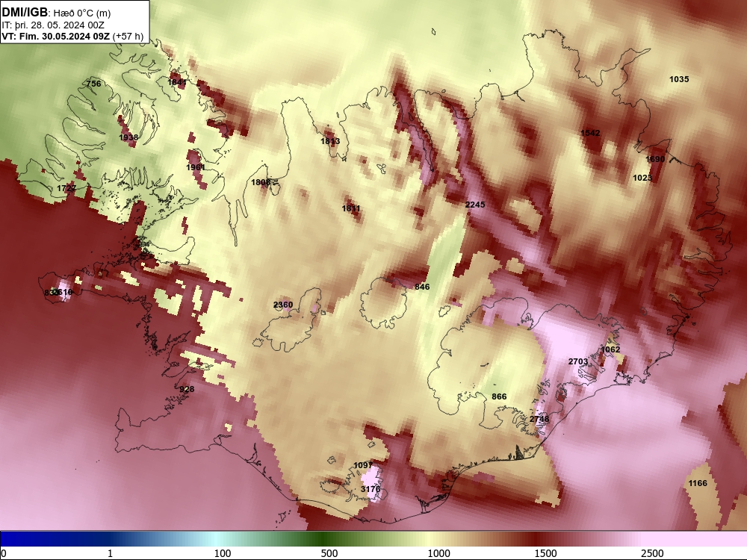
Task: Click the map value 756
Action: coord(93,84)
